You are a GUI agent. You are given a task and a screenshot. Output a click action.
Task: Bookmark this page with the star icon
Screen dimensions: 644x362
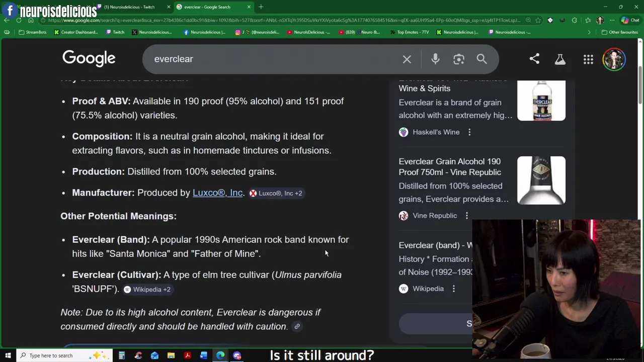538,20
